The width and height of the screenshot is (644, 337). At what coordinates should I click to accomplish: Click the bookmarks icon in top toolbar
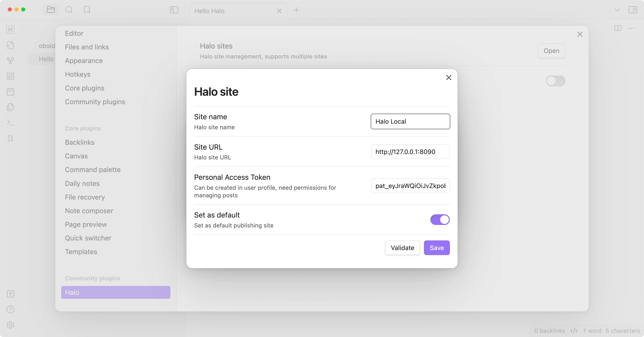coord(87,10)
